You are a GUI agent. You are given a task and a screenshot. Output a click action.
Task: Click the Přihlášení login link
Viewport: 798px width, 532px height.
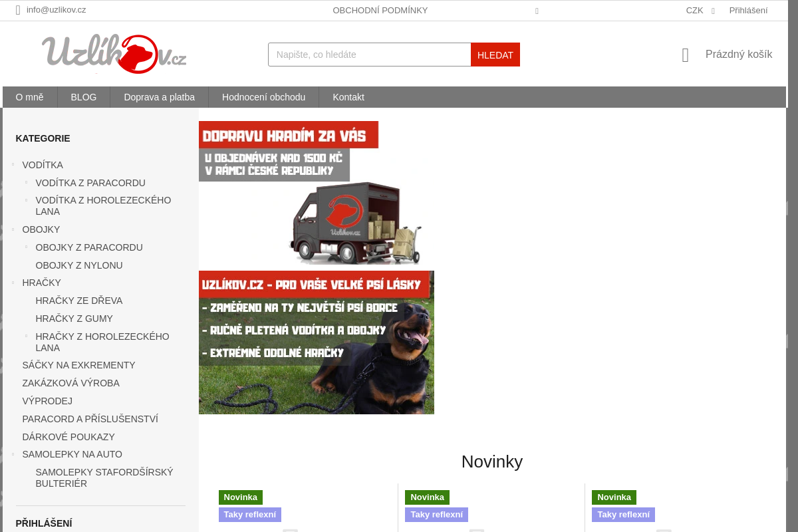(x=748, y=11)
